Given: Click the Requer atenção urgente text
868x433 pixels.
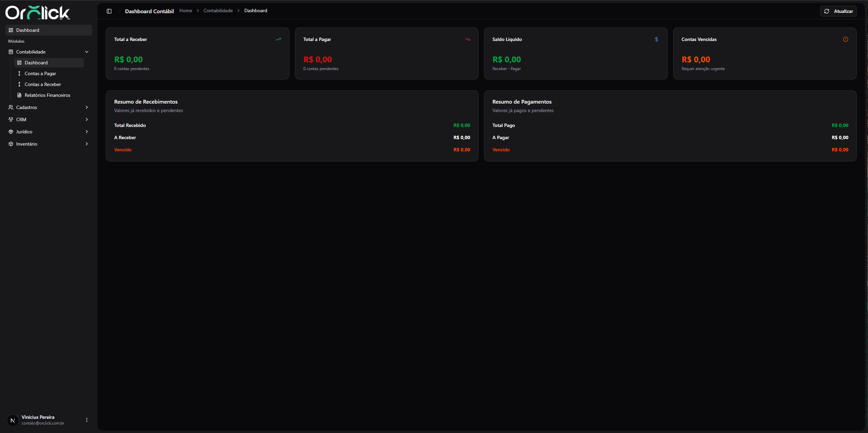Looking at the screenshot, I should click(703, 69).
